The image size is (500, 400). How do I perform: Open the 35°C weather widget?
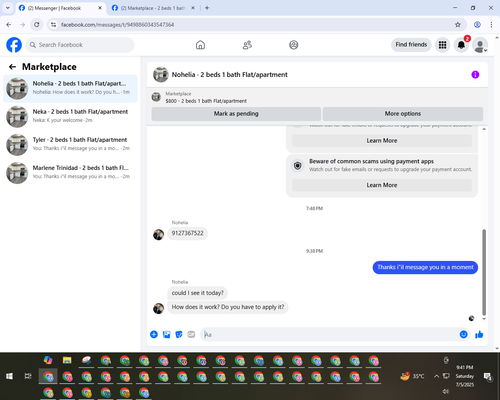(x=412, y=376)
